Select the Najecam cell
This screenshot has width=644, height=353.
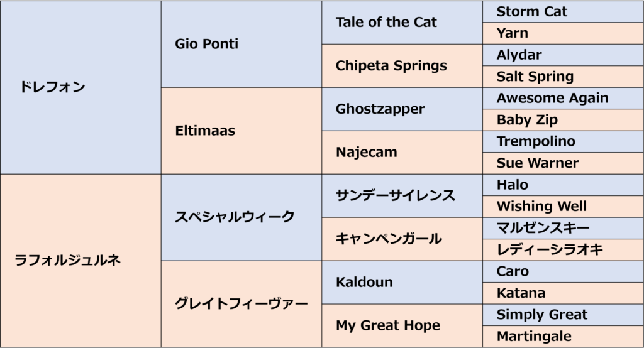pos(402,153)
